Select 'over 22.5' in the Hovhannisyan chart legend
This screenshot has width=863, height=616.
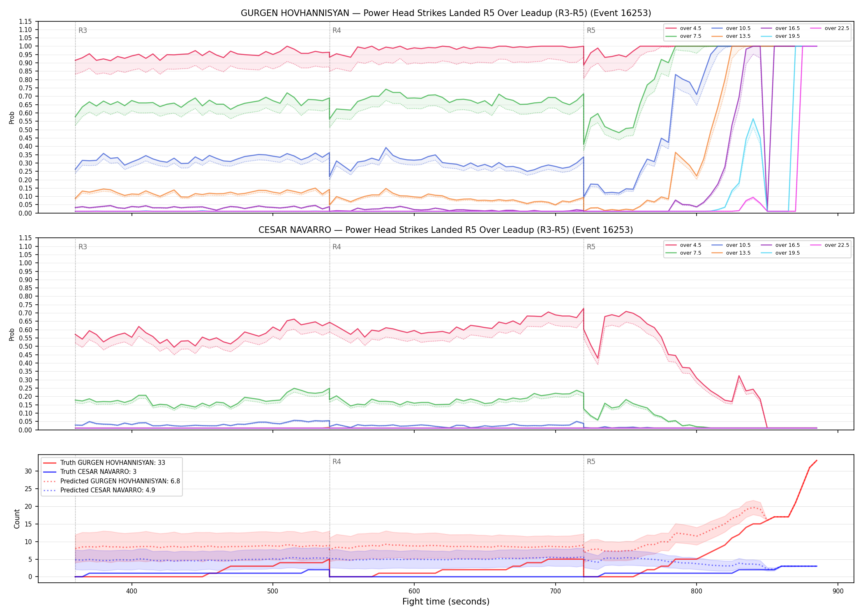830,28
